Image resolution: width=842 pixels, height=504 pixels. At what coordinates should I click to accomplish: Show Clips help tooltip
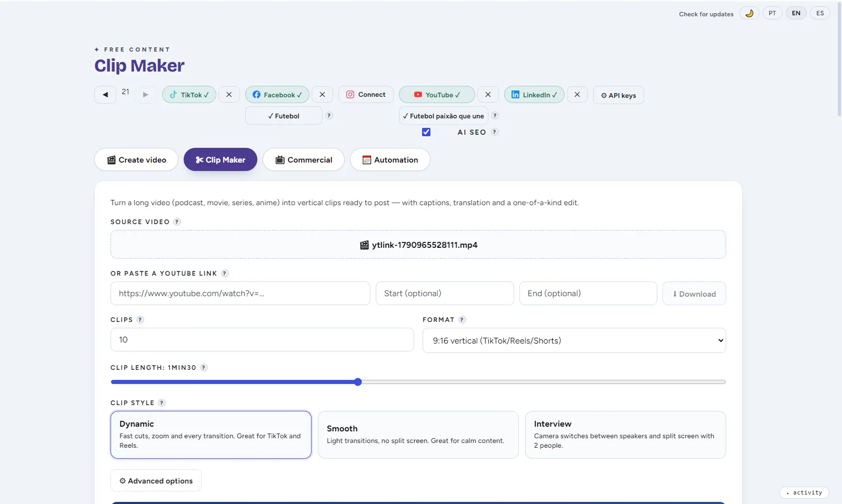140,319
